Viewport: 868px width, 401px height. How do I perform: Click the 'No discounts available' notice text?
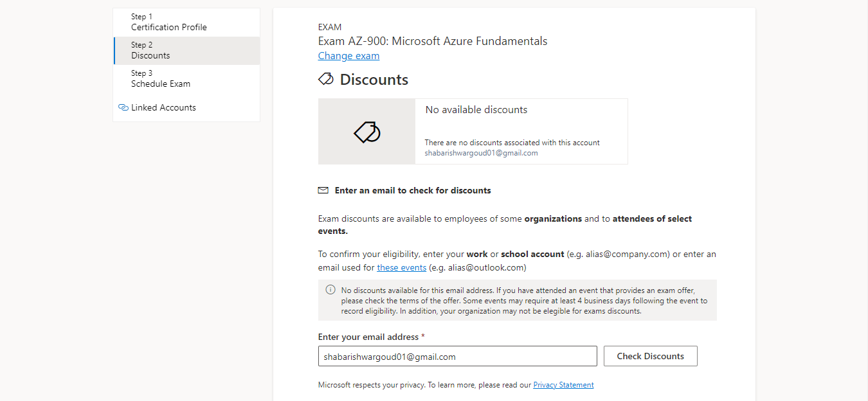(524, 301)
